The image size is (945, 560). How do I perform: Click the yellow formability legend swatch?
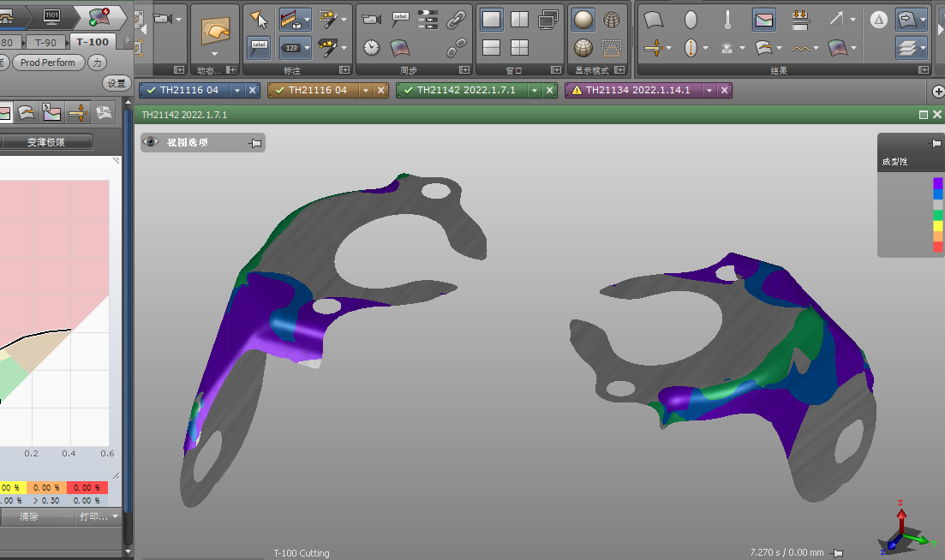938,226
